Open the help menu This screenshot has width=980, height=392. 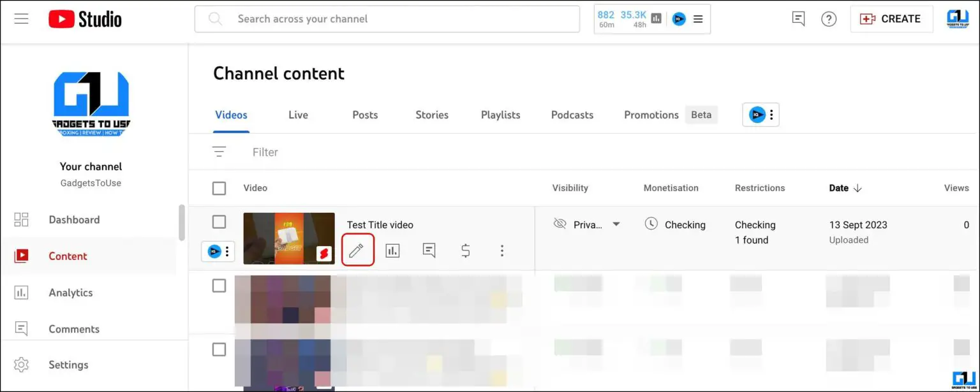click(x=829, y=18)
